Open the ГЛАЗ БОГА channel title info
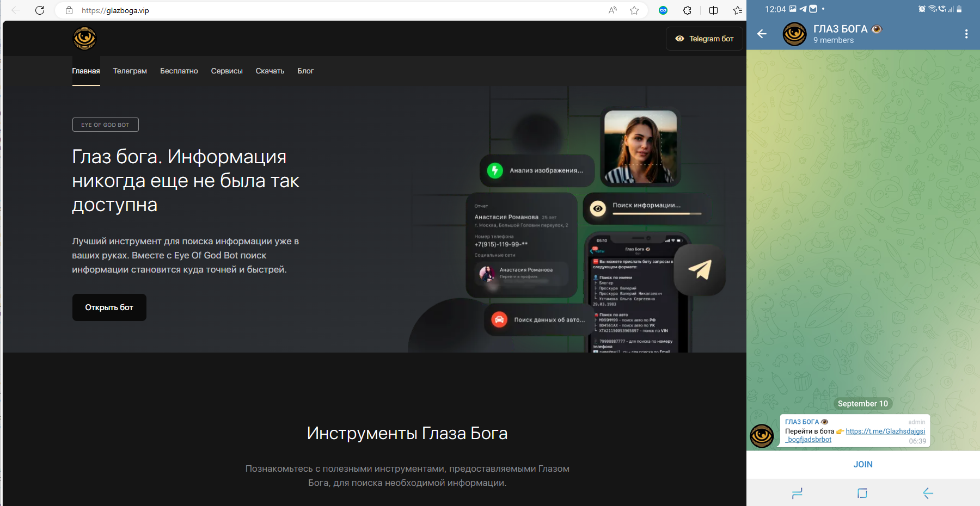Viewport: 980px width, 506px height. coord(847,29)
